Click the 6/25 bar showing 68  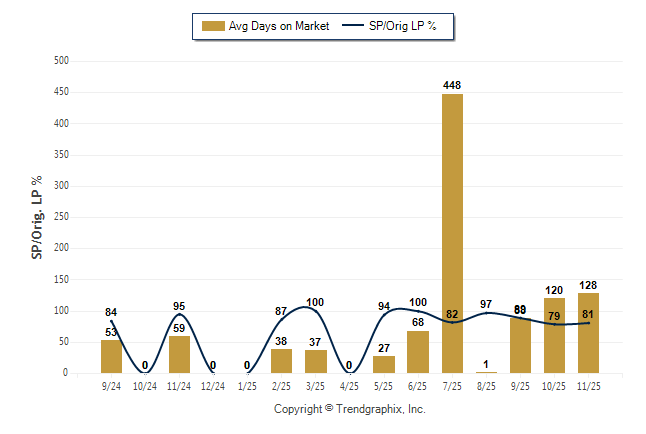(418, 352)
